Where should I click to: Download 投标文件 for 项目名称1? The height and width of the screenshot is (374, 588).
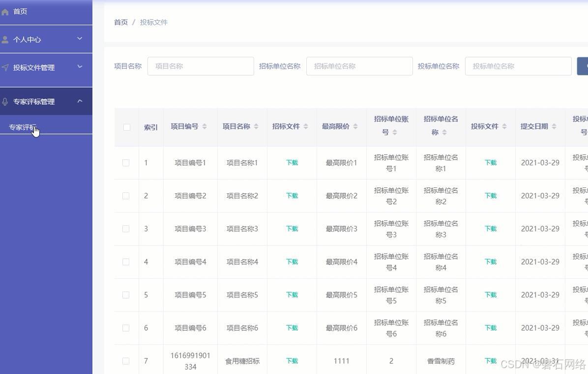(x=491, y=162)
